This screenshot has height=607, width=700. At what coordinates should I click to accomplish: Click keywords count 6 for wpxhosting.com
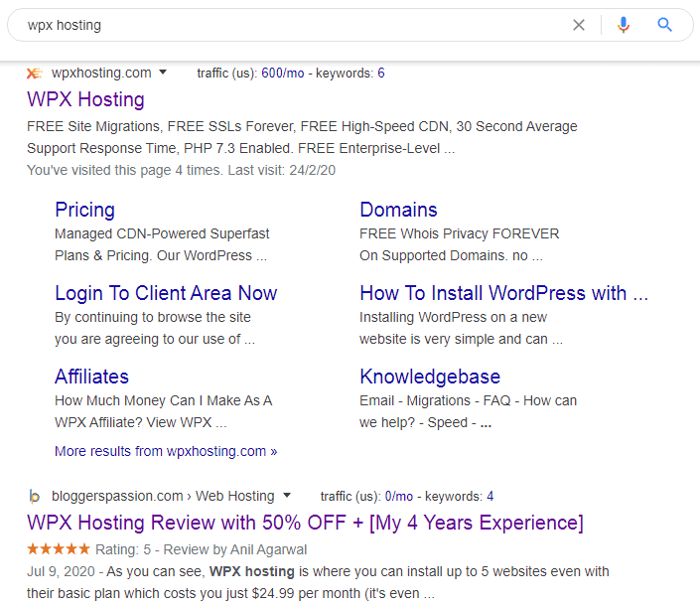pyautogui.click(x=381, y=73)
